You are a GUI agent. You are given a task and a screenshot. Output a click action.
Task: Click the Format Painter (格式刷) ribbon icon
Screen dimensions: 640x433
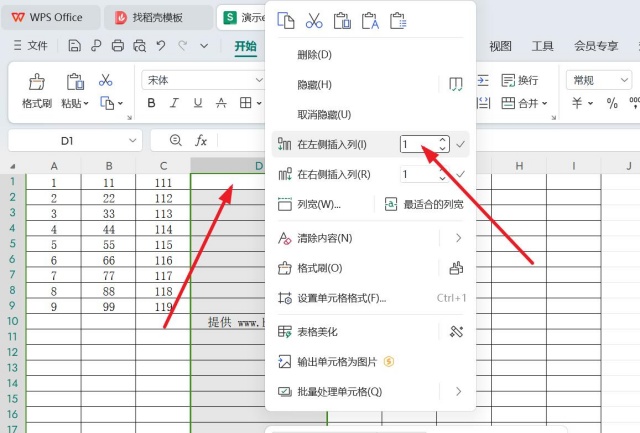pyautogui.click(x=37, y=82)
